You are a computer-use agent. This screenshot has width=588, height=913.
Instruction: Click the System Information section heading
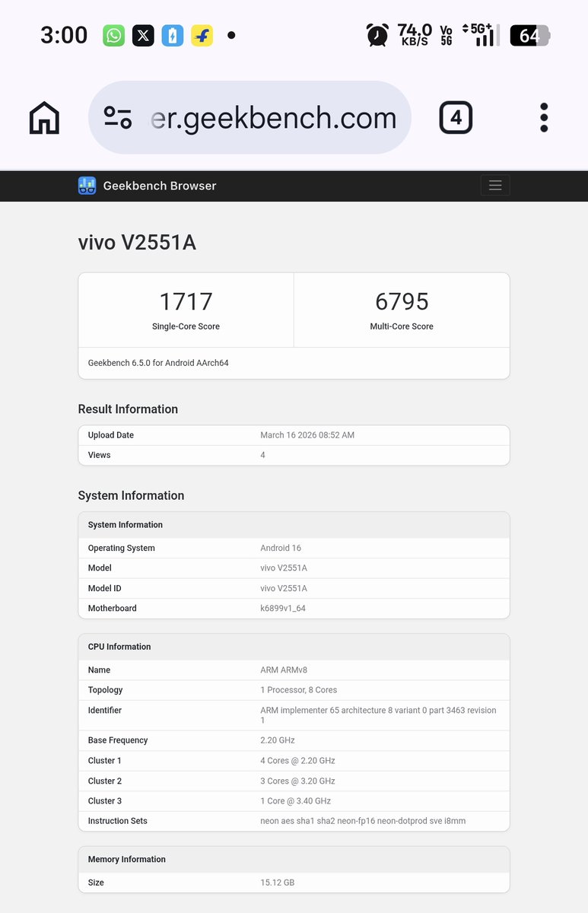131,495
